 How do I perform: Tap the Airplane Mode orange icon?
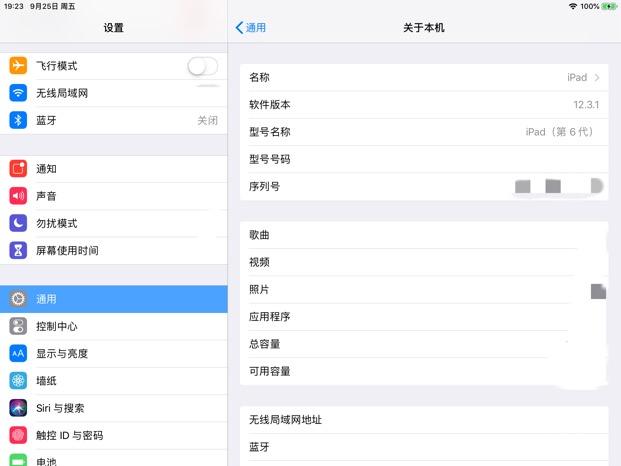18,66
